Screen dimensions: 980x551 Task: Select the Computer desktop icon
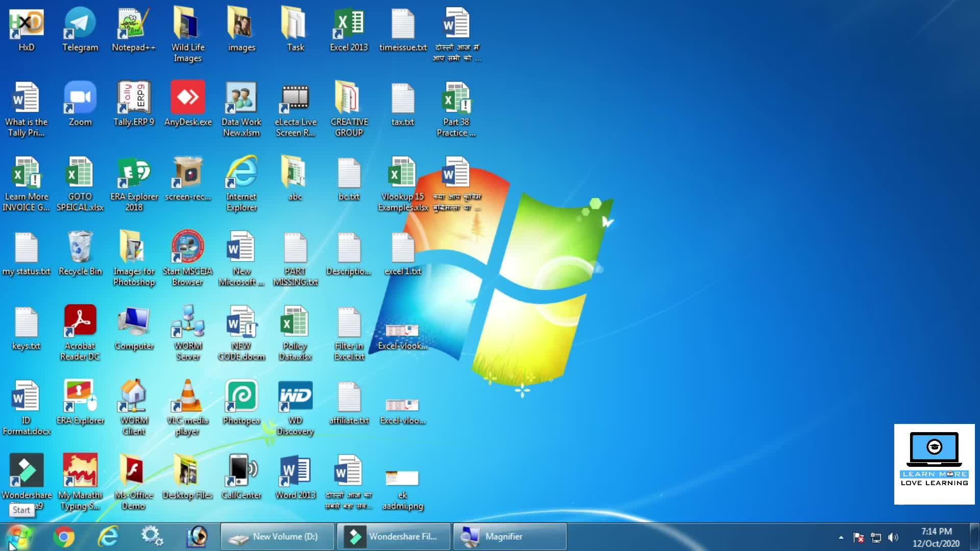tap(134, 329)
